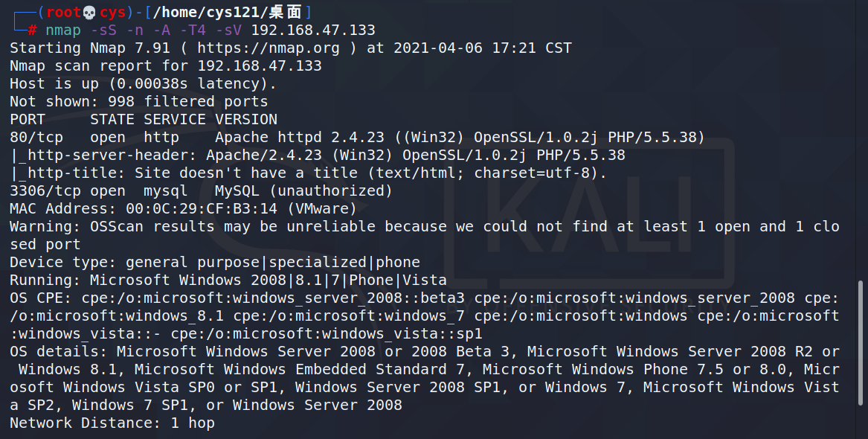The image size is (868, 439).
Task: Click the MAC address 00:0C:29:CF:B3:14
Action: [202, 208]
